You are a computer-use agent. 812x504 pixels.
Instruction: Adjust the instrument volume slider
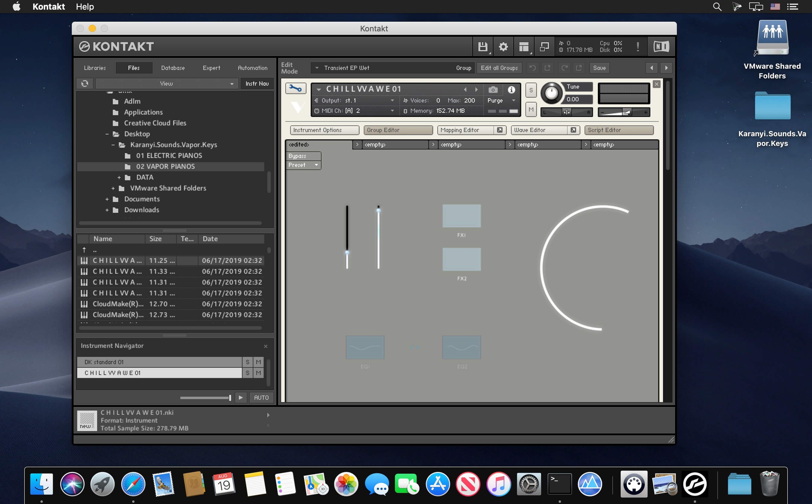623,112
